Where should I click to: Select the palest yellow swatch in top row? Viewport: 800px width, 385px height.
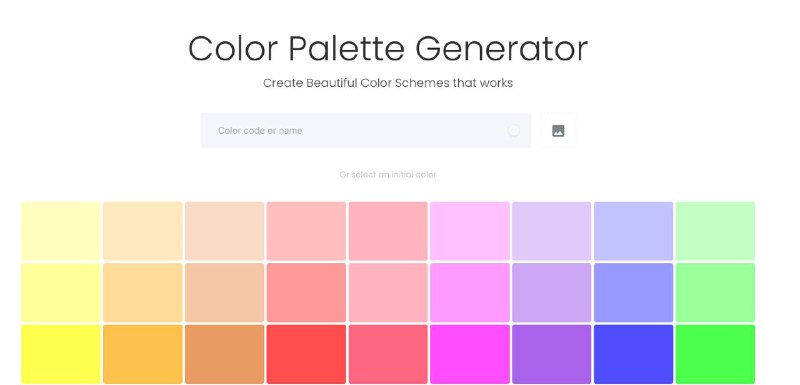click(x=61, y=231)
